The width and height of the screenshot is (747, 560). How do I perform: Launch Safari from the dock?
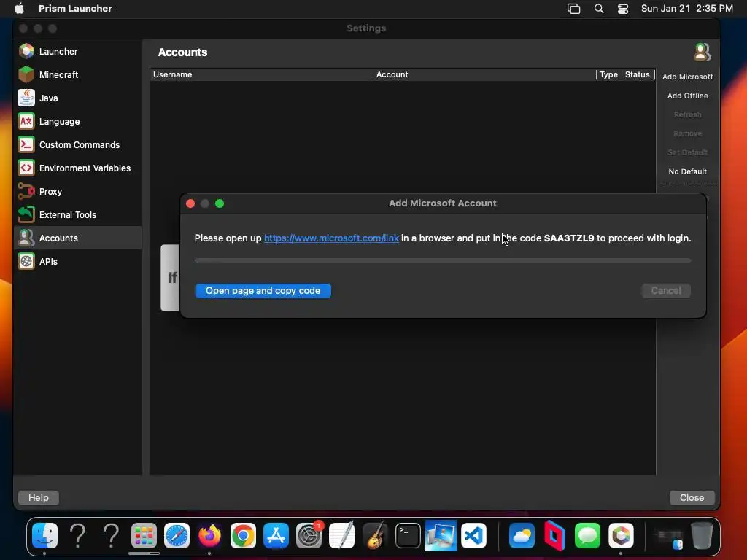click(x=177, y=536)
